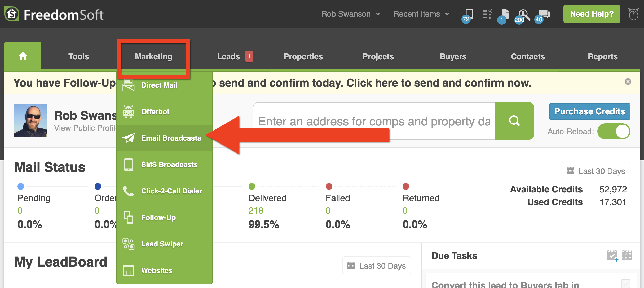Click the View Public Profile link
This screenshot has height=288, width=644.
click(x=85, y=128)
